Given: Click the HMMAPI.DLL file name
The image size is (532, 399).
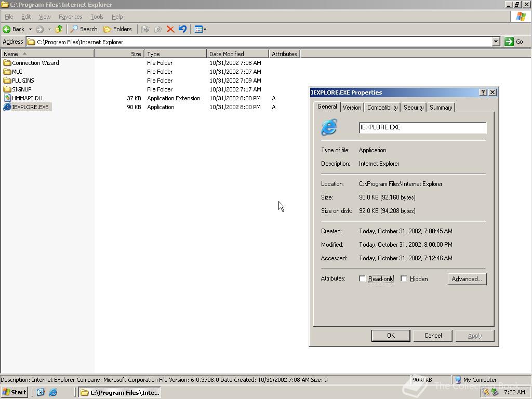Looking at the screenshot, I should pos(28,98).
